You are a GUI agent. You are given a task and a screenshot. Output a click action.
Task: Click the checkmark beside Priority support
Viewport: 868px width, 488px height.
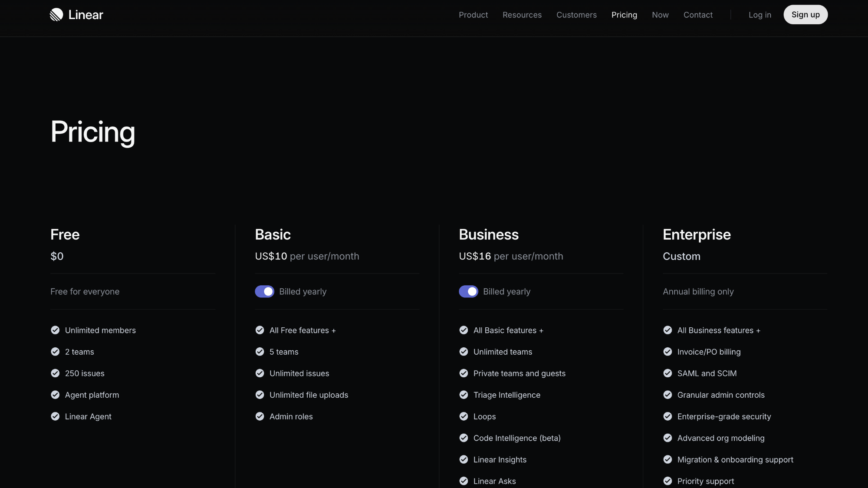[667, 481]
